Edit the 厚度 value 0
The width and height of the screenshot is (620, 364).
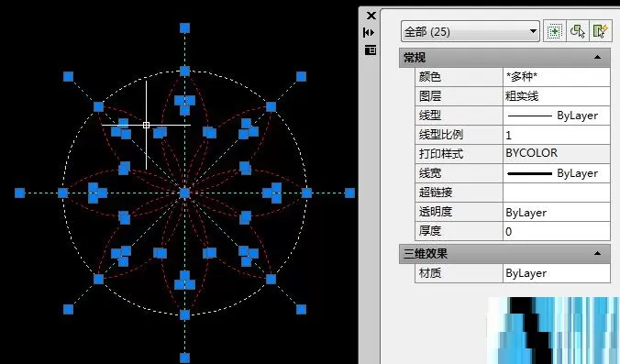[x=557, y=231]
